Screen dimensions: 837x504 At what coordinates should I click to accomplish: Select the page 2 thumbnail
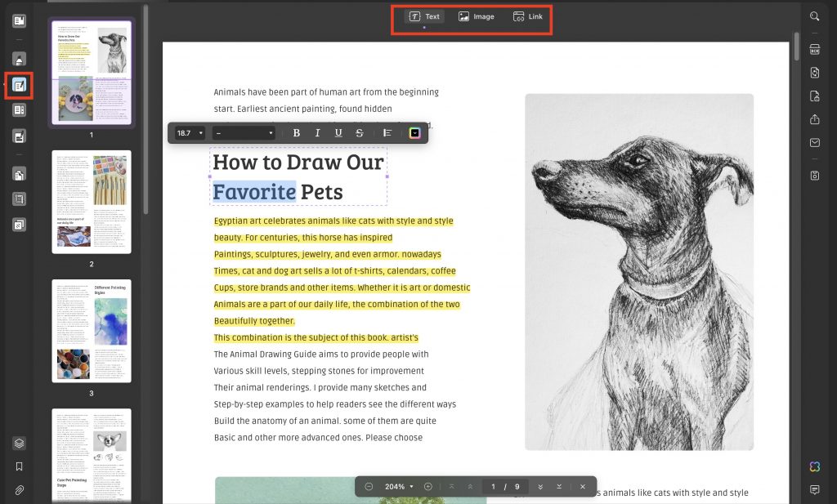tap(92, 202)
